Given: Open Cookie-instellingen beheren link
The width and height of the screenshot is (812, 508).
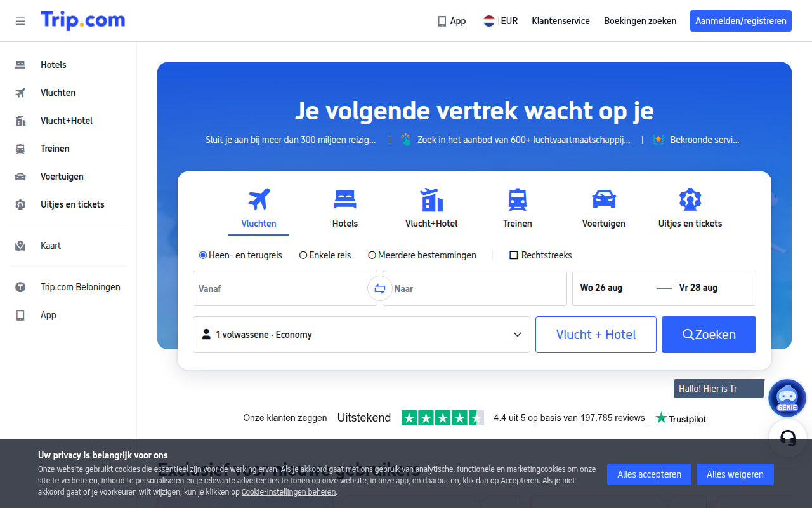Looking at the screenshot, I should [289, 492].
